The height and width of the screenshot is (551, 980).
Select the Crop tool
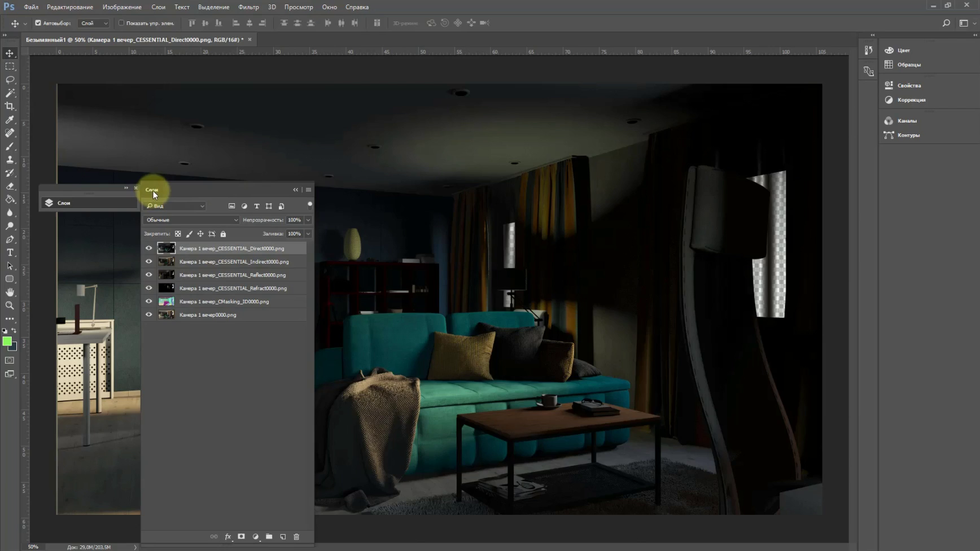click(x=10, y=106)
